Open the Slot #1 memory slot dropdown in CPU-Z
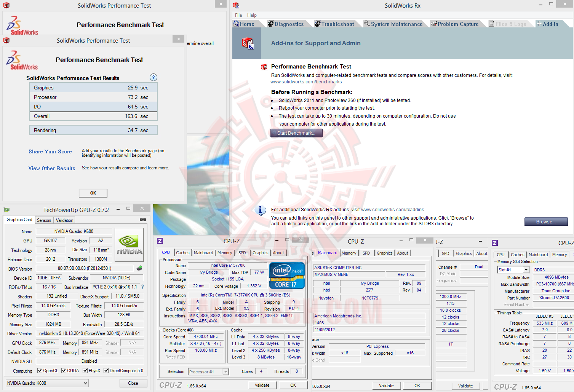 point(513,270)
